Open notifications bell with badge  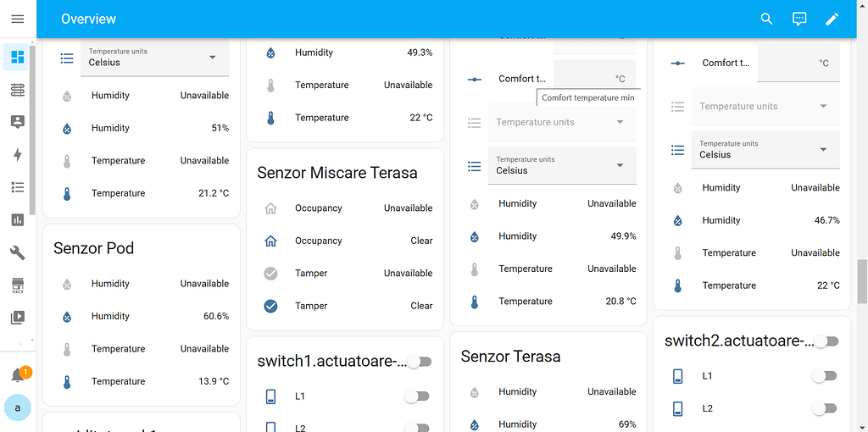(x=18, y=375)
